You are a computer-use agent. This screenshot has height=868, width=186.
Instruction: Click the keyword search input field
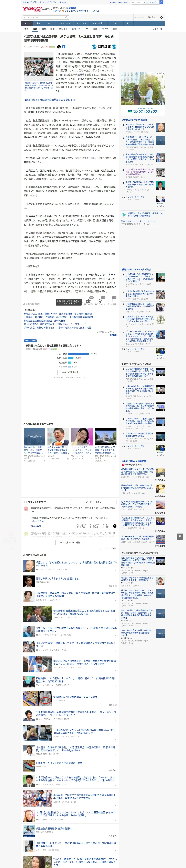click(43, 18)
